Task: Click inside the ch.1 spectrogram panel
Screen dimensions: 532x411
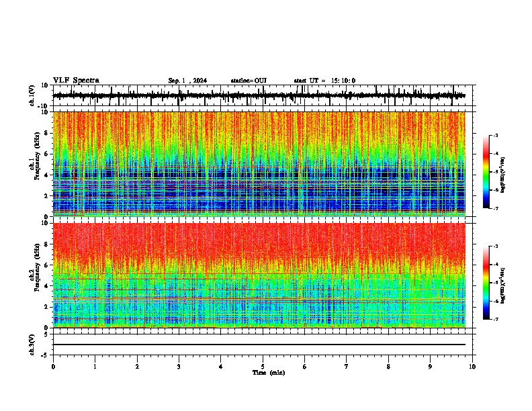Action: coord(259,164)
